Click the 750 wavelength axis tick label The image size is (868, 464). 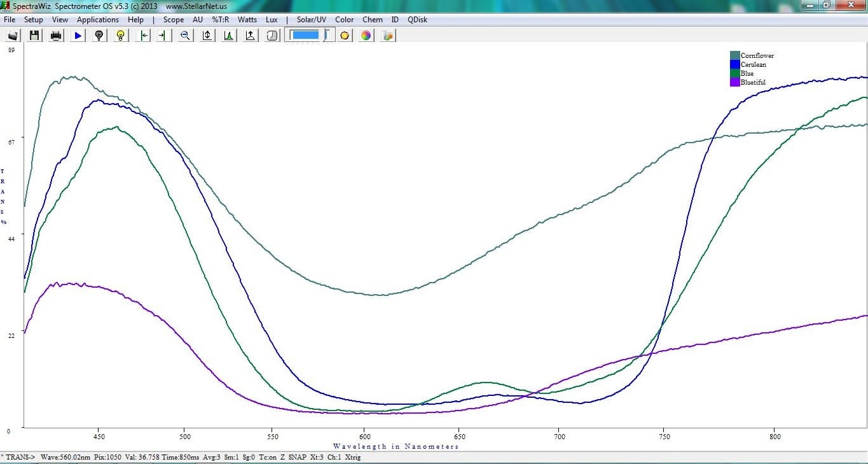point(663,437)
